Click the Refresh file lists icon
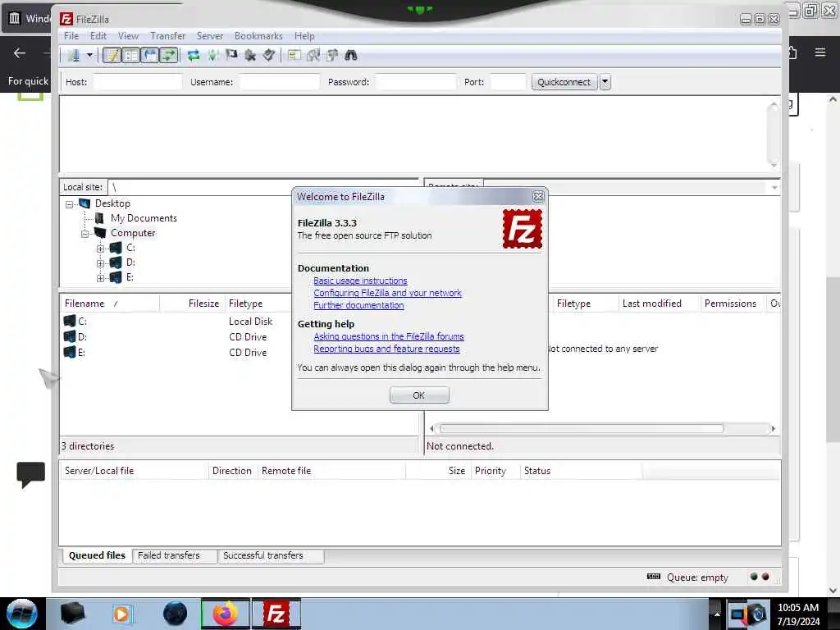Viewport: 840px width, 630px height. 194,55
